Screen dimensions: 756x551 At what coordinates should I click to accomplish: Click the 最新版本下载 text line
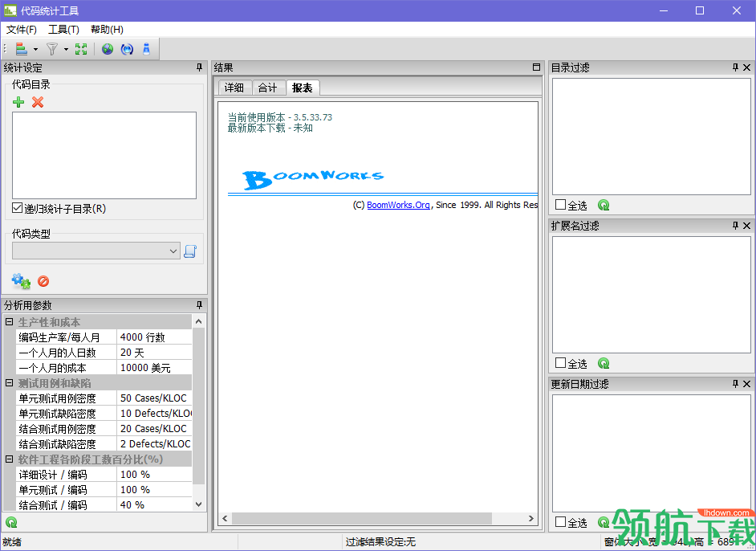coord(270,128)
